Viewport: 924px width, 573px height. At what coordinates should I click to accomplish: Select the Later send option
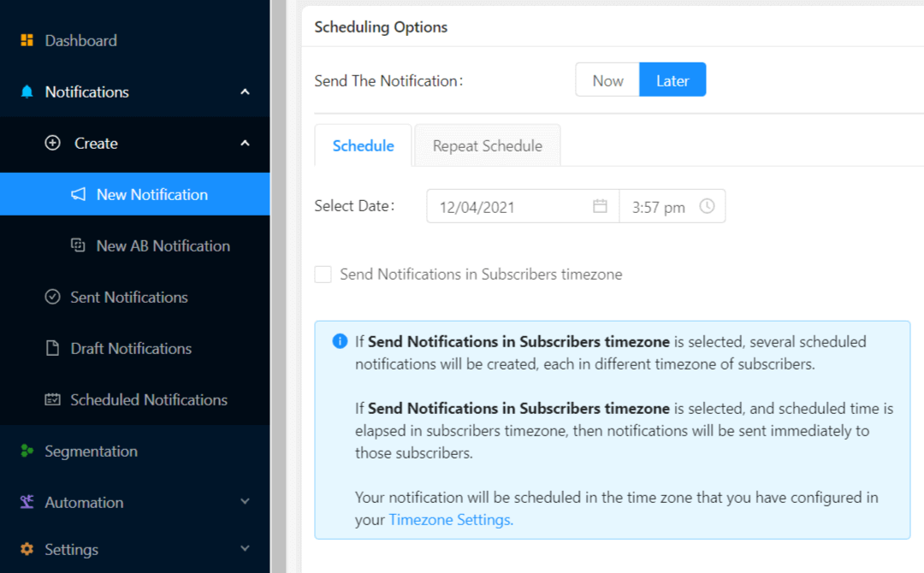tap(672, 80)
